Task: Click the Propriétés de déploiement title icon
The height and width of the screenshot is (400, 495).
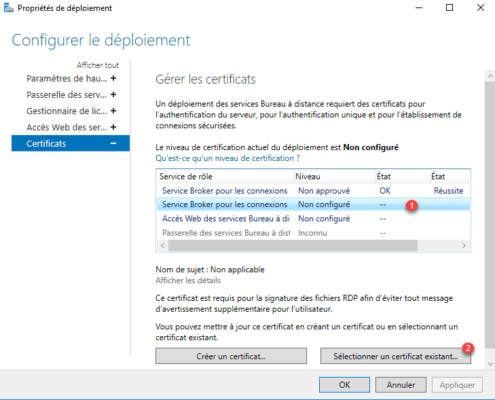Action: coord(8,8)
